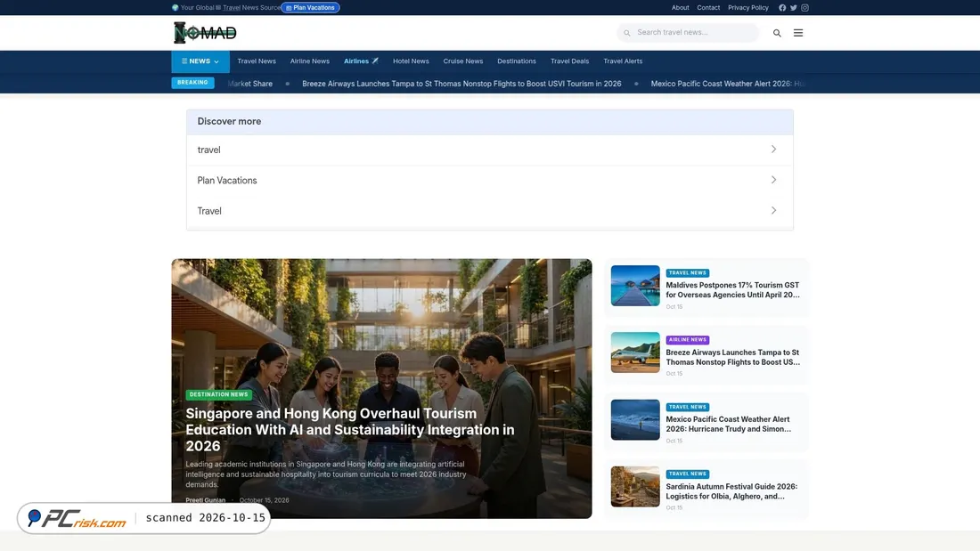The image size is (980, 551).
Task: Read Sardinia Autumn Festival Guide article
Action: pos(731,491)
